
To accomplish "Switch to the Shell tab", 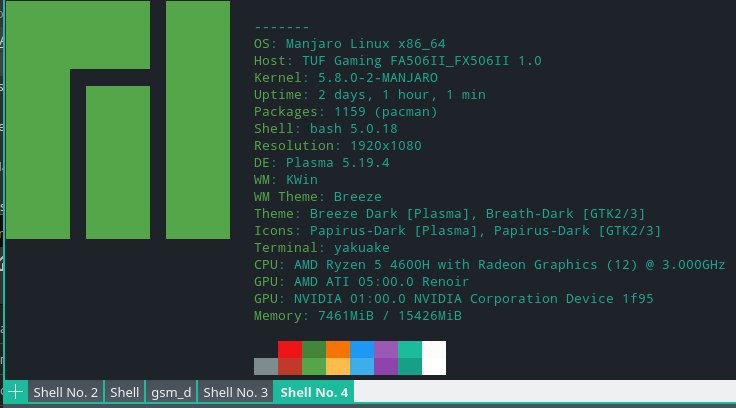I will 124,392.
